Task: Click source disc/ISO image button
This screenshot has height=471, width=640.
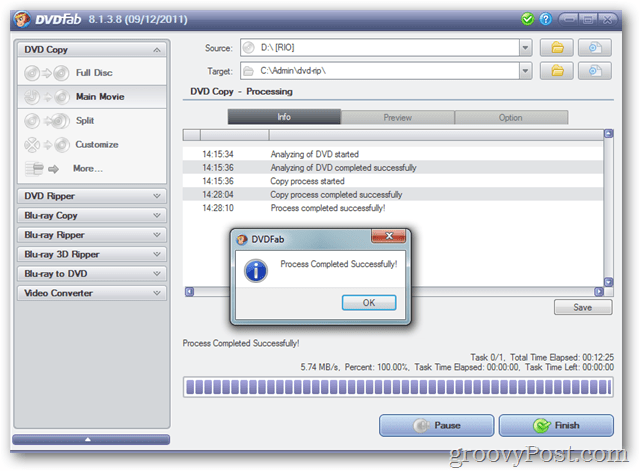Action: click(x=595, y=48)
